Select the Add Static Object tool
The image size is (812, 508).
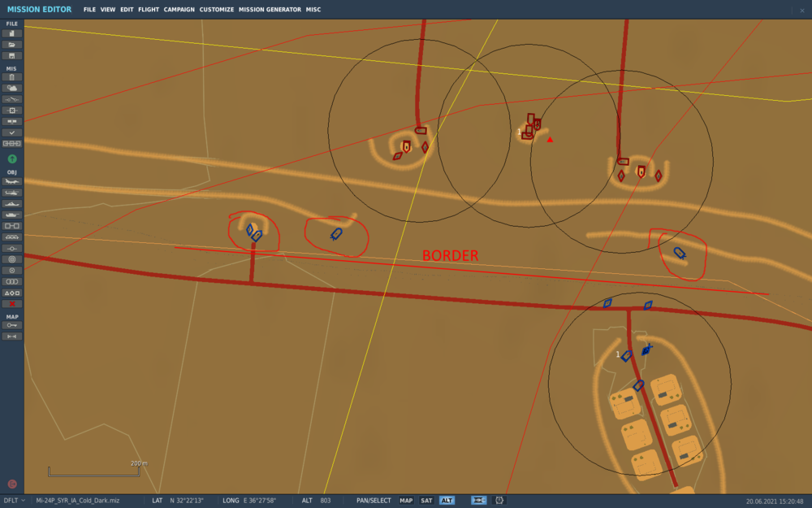tap(12, 226)
